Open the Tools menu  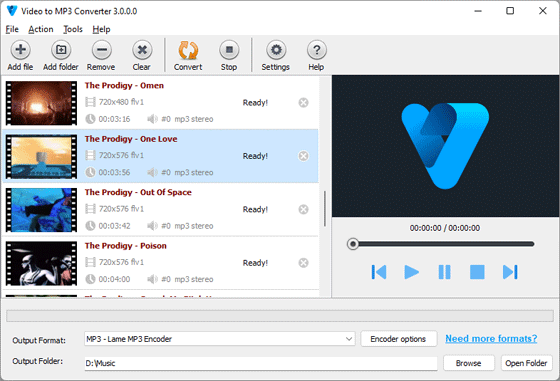click(73, 29)
